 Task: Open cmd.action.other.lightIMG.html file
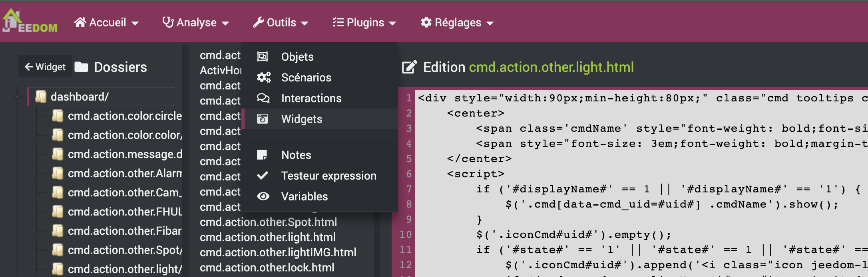click(x=278, y=252)
